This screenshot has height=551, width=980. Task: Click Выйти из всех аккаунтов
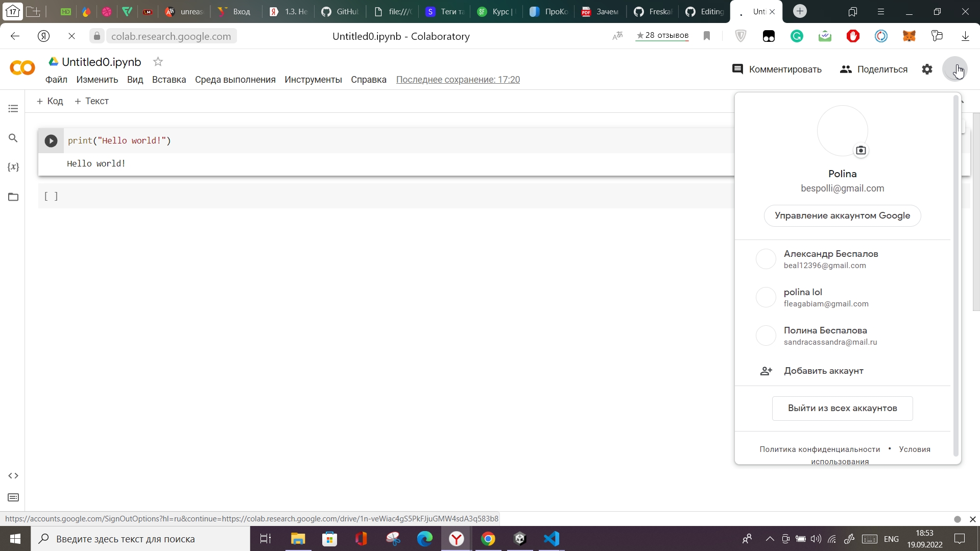coord(842,408)
